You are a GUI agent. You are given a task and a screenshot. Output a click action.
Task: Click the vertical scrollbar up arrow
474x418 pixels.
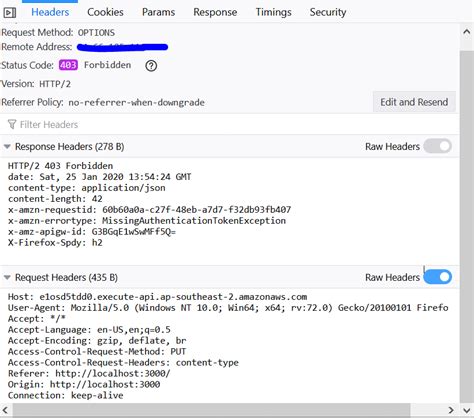(467, 32)
